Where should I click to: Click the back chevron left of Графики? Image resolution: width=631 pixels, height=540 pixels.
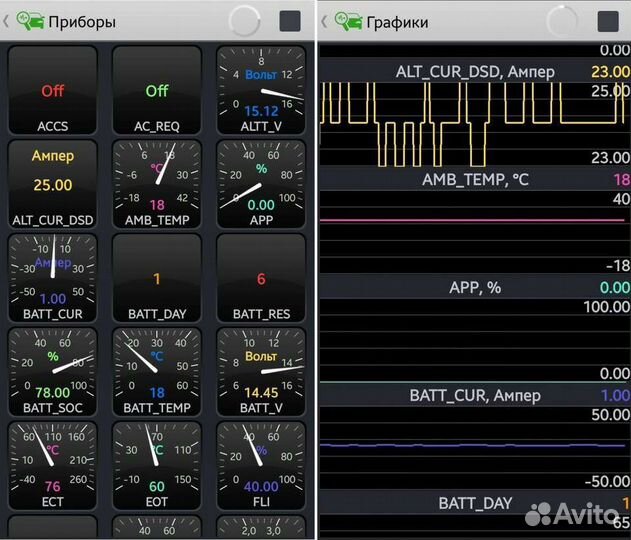point(325,21)
